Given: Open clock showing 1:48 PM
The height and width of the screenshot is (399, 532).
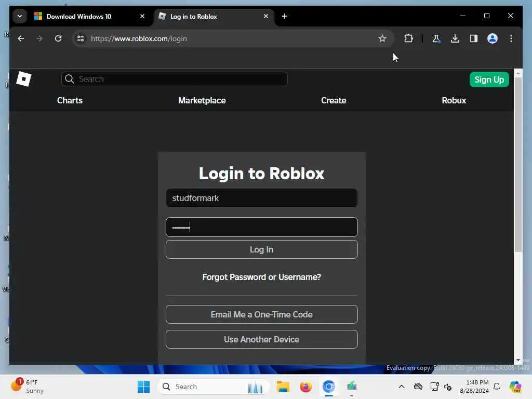Looking at the screenshot, I should pyautogui.click(x=474, y=387).
